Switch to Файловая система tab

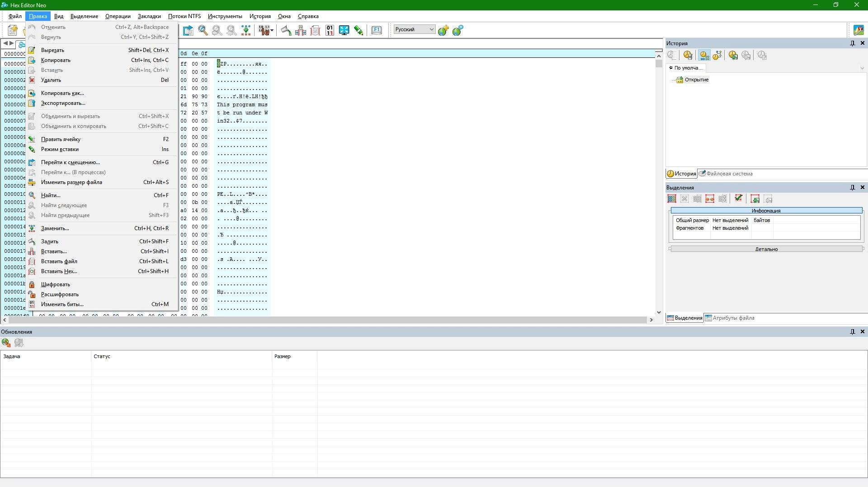(726, 174)
